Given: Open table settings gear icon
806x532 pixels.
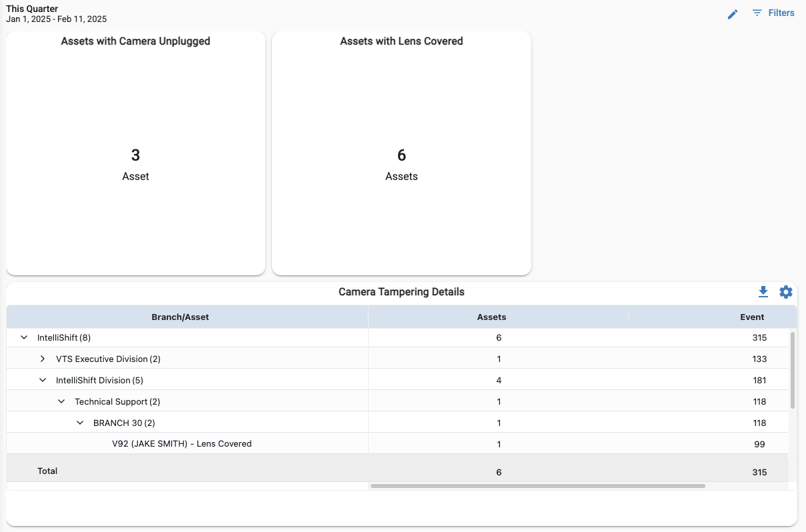Looking at the screenshot, I should click(786, 292).
